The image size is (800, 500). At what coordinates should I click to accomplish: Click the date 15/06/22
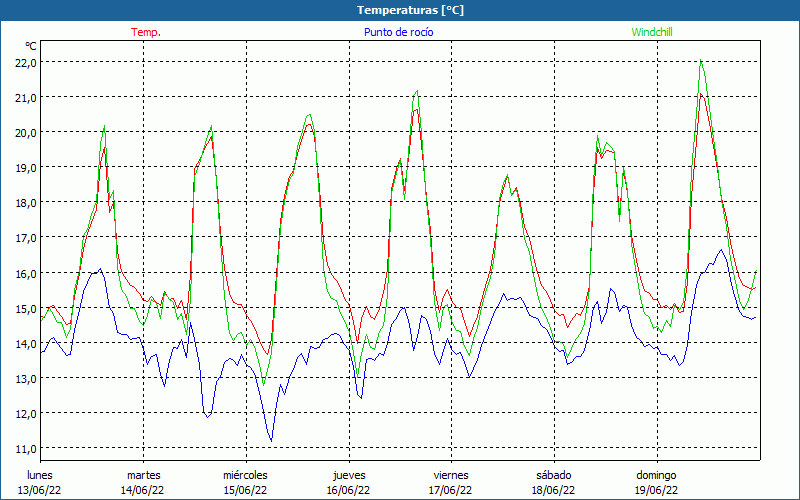(245, 490)
